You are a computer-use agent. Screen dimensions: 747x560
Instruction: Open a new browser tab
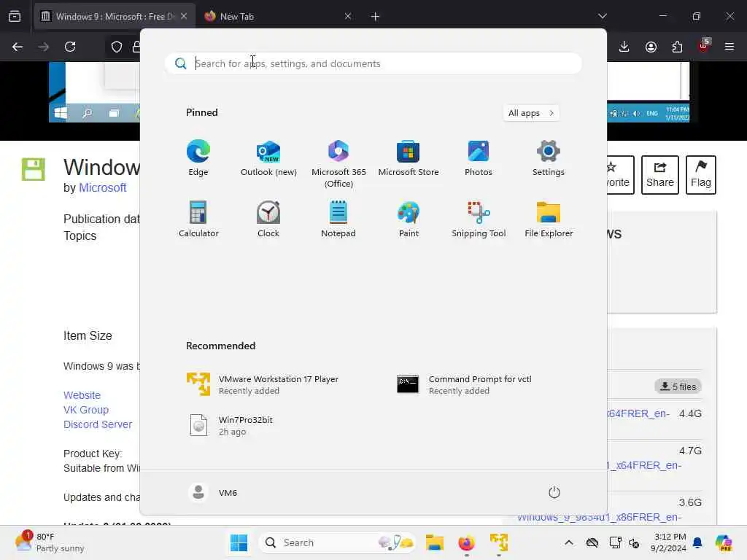tap(376, 17)
